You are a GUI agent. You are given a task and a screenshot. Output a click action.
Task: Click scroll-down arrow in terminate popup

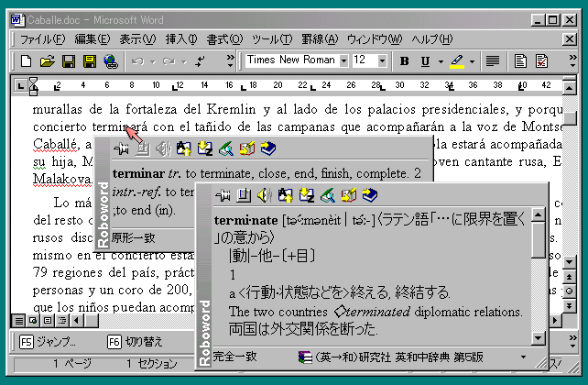tap(539, 338)
